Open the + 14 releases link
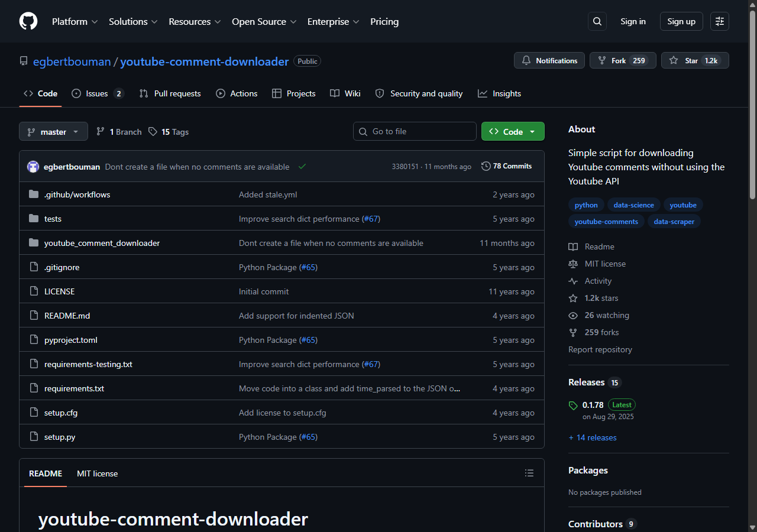 [x=593, y=437]
